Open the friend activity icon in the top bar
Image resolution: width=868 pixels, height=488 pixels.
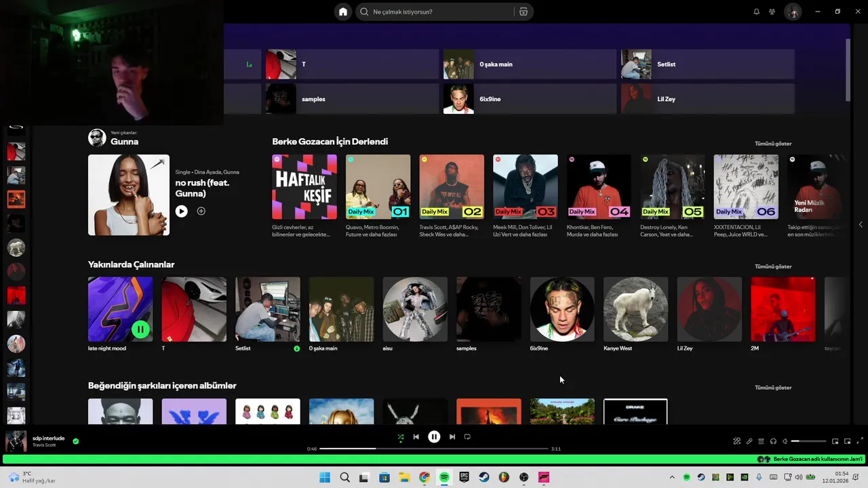(772, 12)
